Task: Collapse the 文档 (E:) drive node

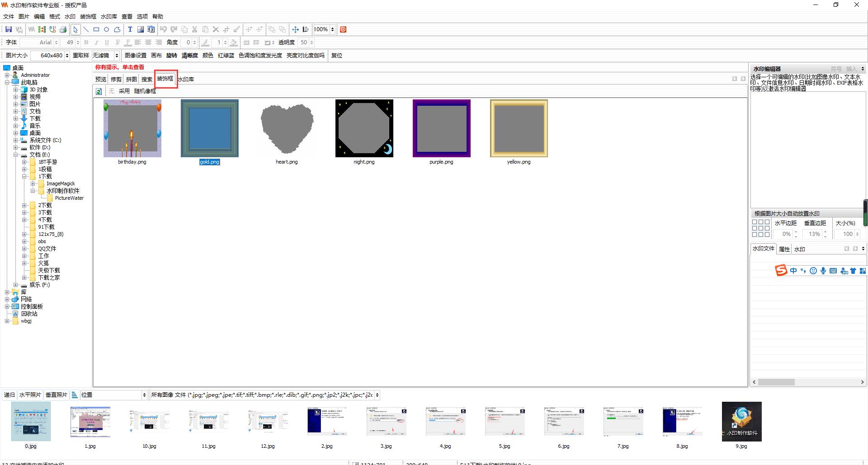Action: (x=16, y=155)
